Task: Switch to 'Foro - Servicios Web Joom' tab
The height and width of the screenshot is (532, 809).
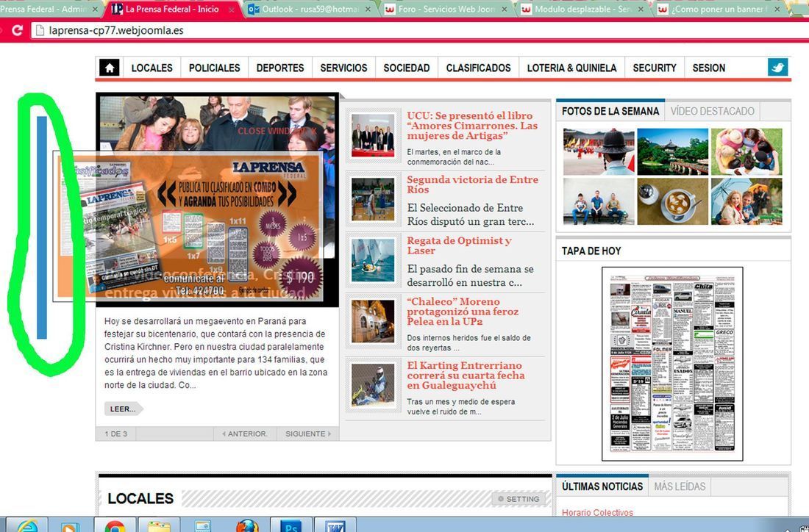Action: [445, 10]
